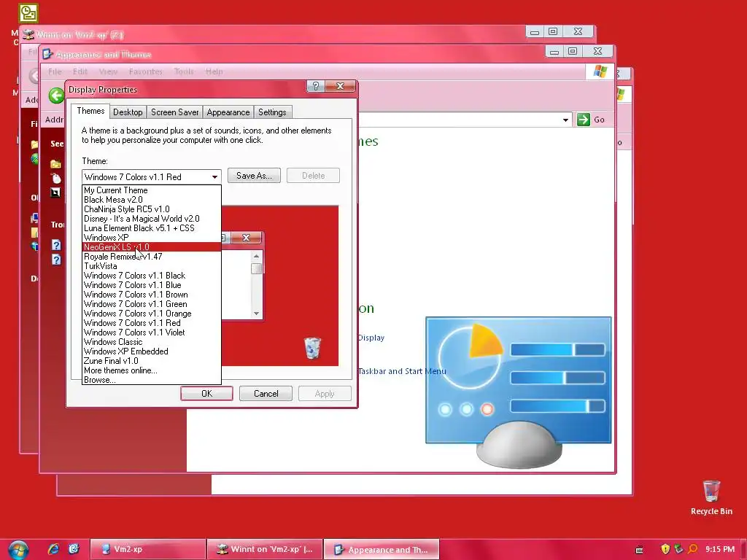Screen dimensions: 747x560
Task: Open the Recycle Bin desktop icon
Action: pyautogui.click(x=711, y=497)
